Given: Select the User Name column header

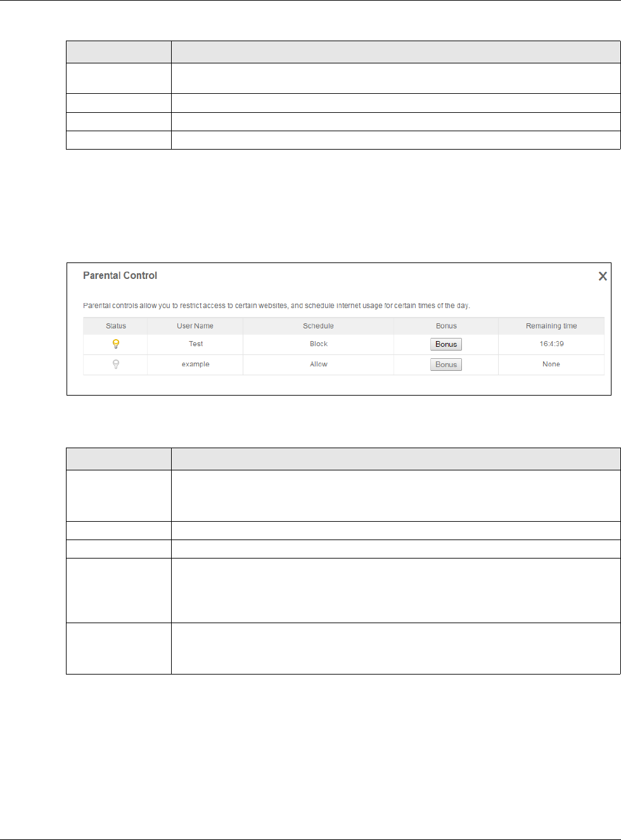Looking at the screenshot, I should [x=195, y=326].
